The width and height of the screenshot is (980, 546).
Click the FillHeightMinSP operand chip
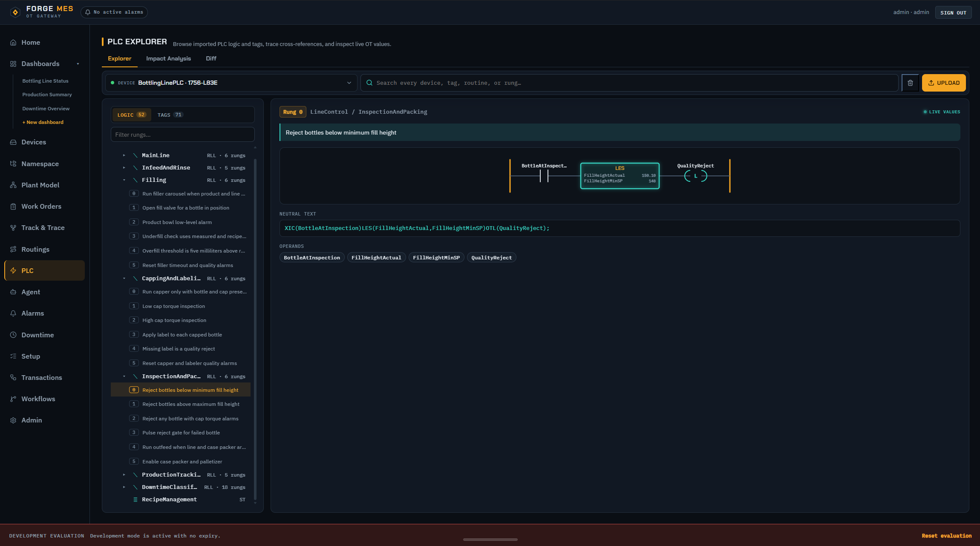pos(436,258)
